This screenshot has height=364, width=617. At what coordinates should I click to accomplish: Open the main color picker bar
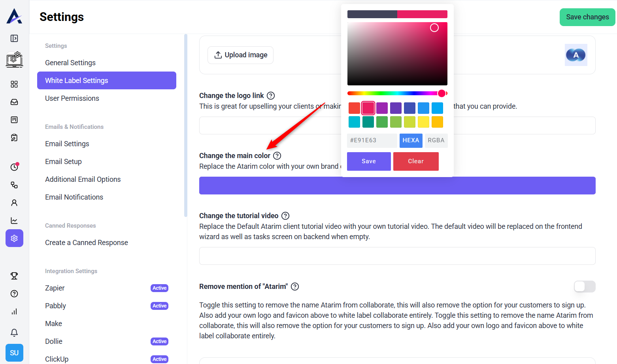click(397, 185)
